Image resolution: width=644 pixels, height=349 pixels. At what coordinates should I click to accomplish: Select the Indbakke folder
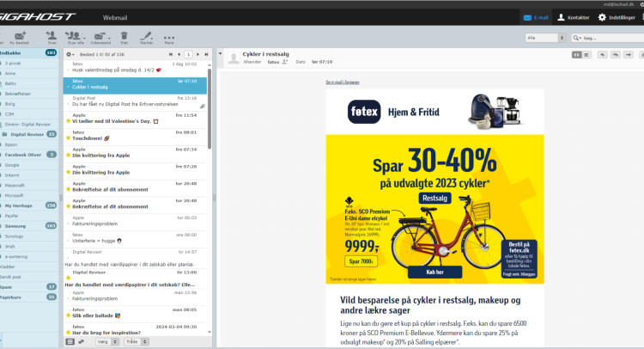click(x=28, y=53)
